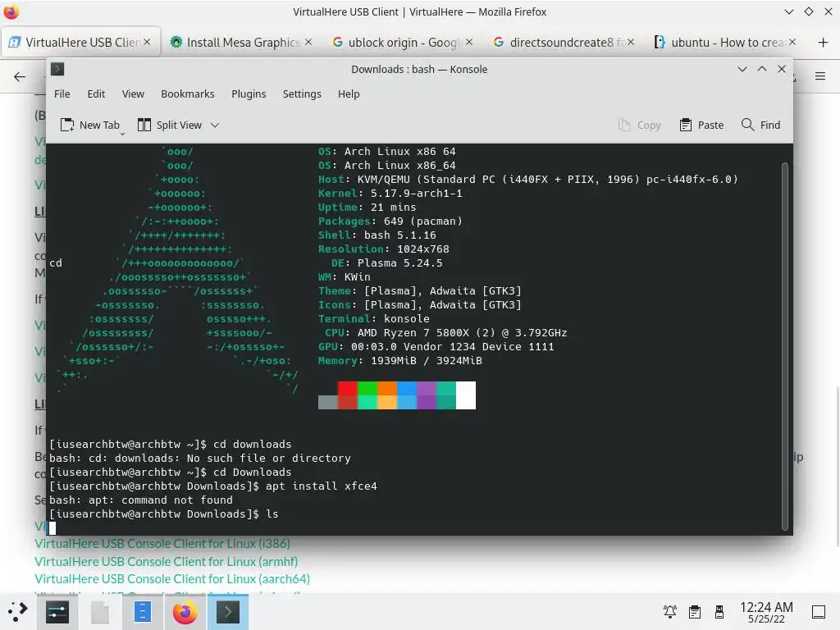Open the KDE application launcher
The width and height of the screenshot is (840, 630).
18,611
